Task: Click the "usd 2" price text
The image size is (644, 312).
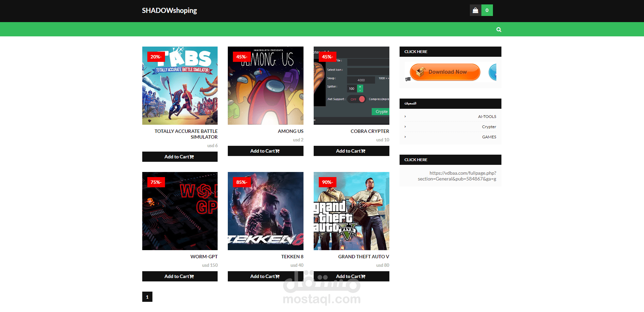Action: pos(298,140)
